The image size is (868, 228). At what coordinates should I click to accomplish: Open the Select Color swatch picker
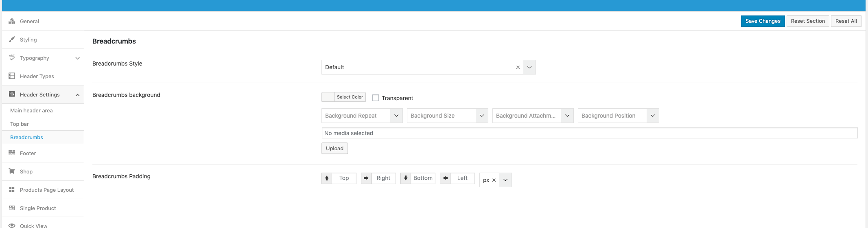(344, 97)
